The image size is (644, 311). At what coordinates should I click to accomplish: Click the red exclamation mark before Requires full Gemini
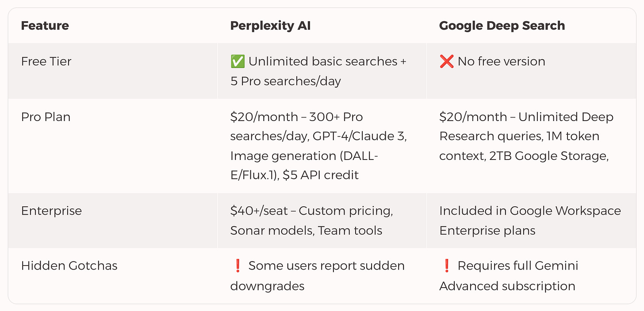pyautogui.click(x=446, y=266)
